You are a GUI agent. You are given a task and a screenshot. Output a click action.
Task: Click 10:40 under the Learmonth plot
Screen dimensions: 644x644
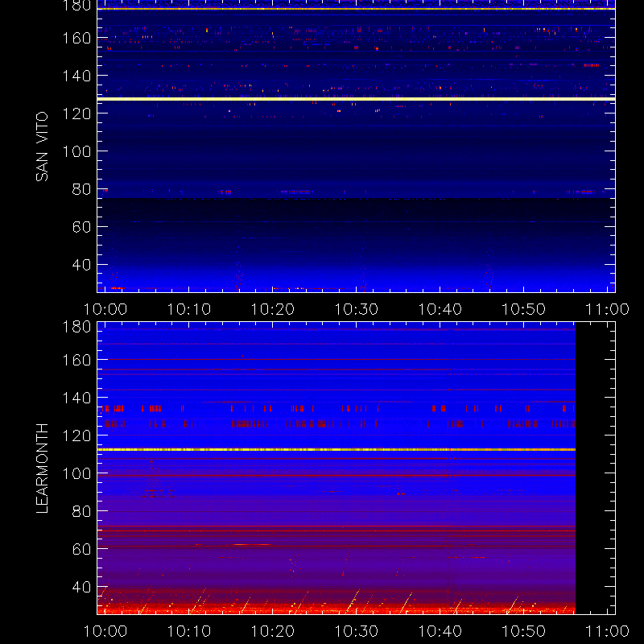(x=440, y=631)
